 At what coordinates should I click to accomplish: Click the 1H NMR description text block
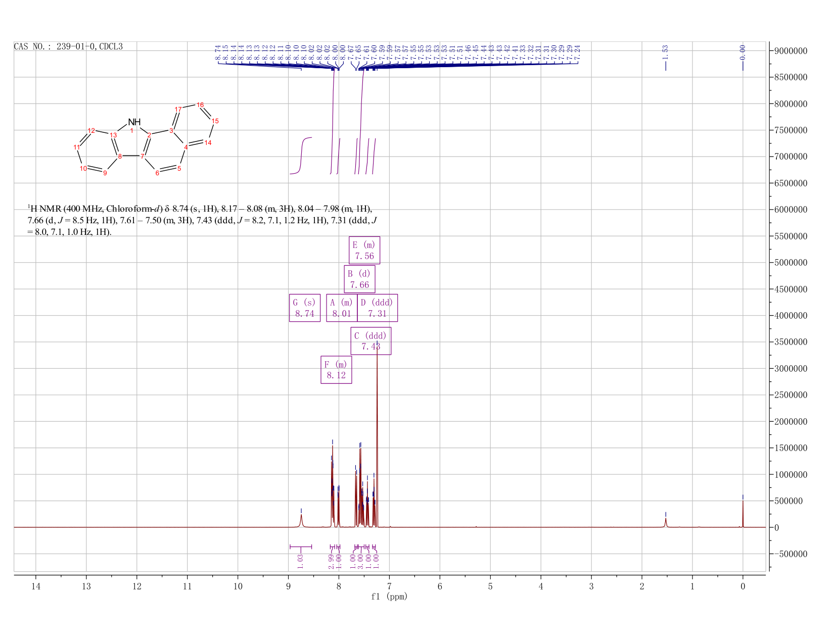(x=202, y=220)
